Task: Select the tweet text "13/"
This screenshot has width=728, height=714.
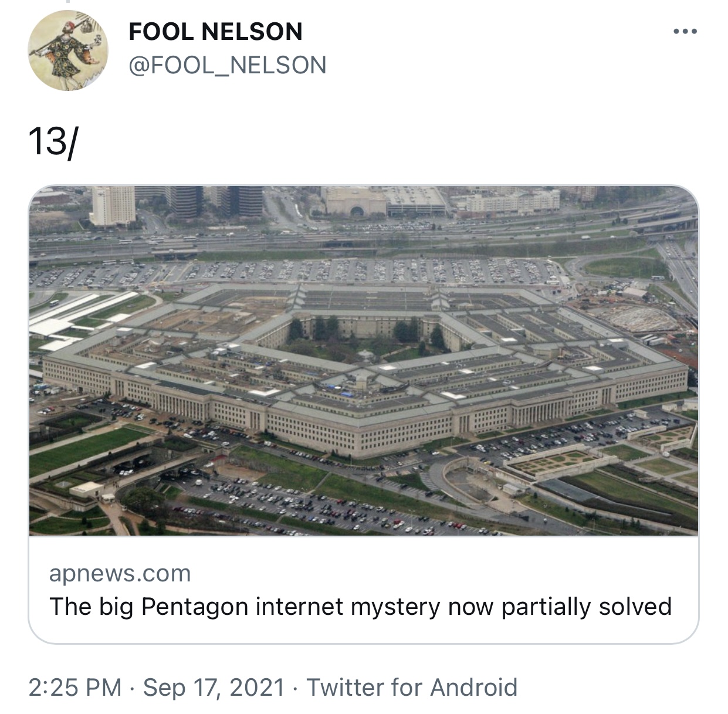Action: click(52, 142)
